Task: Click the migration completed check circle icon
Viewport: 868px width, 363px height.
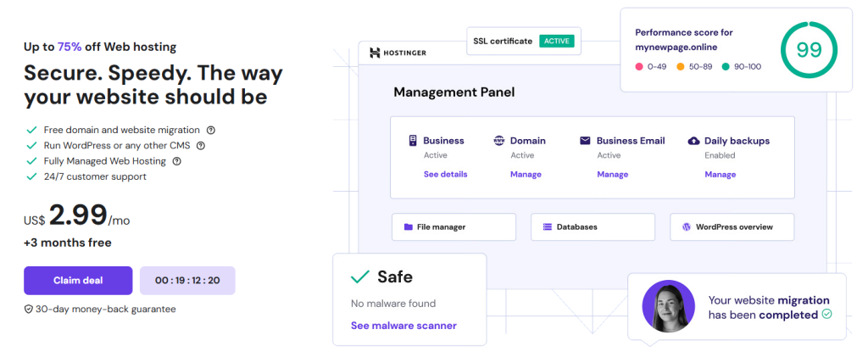Action: pos(826,314)
